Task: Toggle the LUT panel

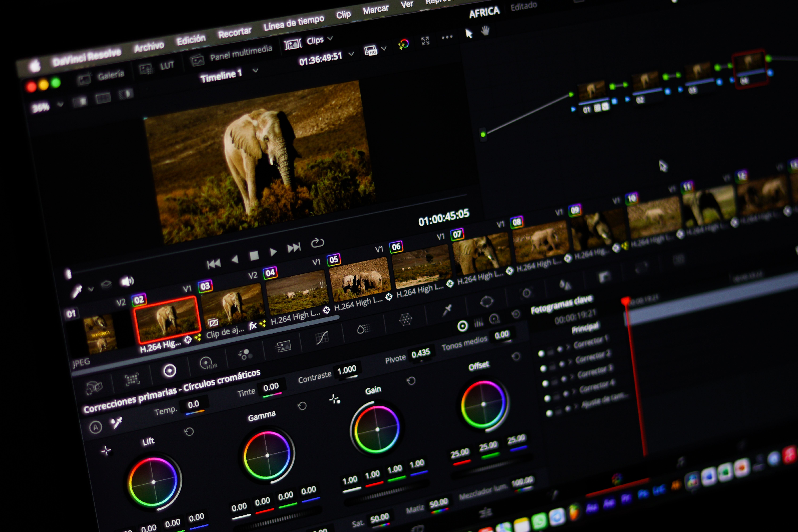Action: (x=157, y=67)
